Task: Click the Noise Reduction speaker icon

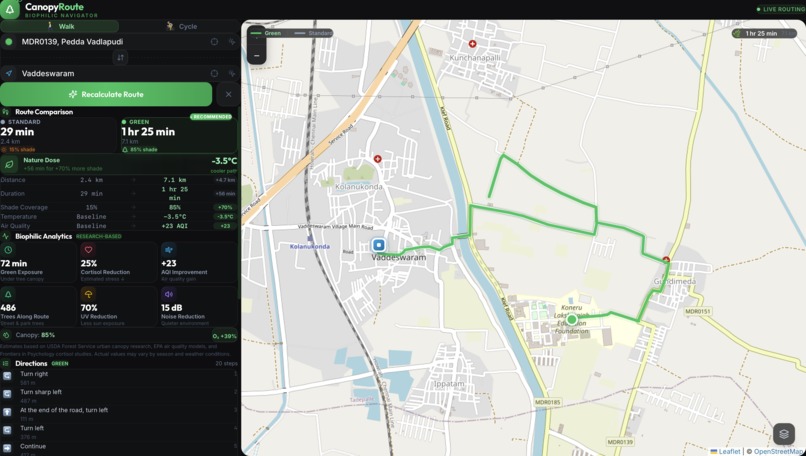Action: [x=169, y=294]
